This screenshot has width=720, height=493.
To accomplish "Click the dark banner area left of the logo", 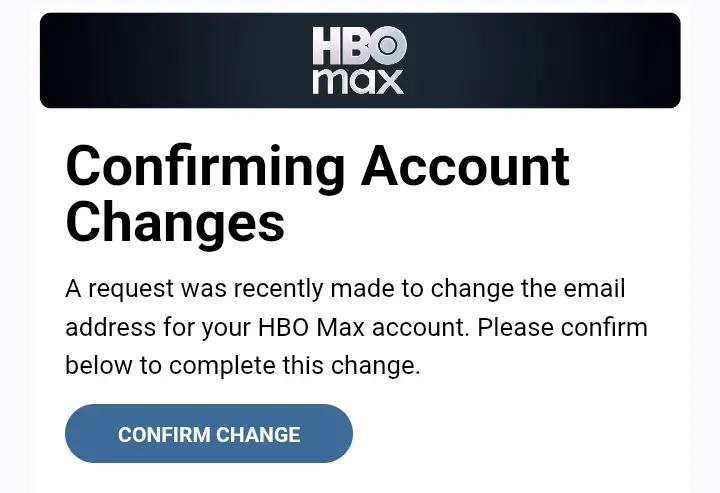I will click(174, 60).
